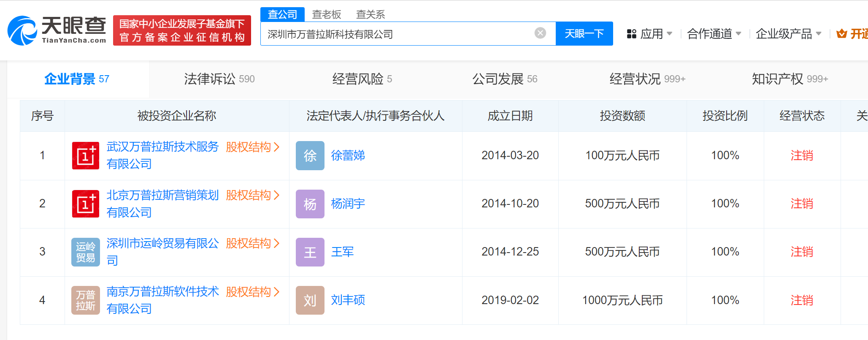868x340 pixels.
Task: Click the 万普拉斯 logo for the Nanjing company
Action: click(86, 300)
